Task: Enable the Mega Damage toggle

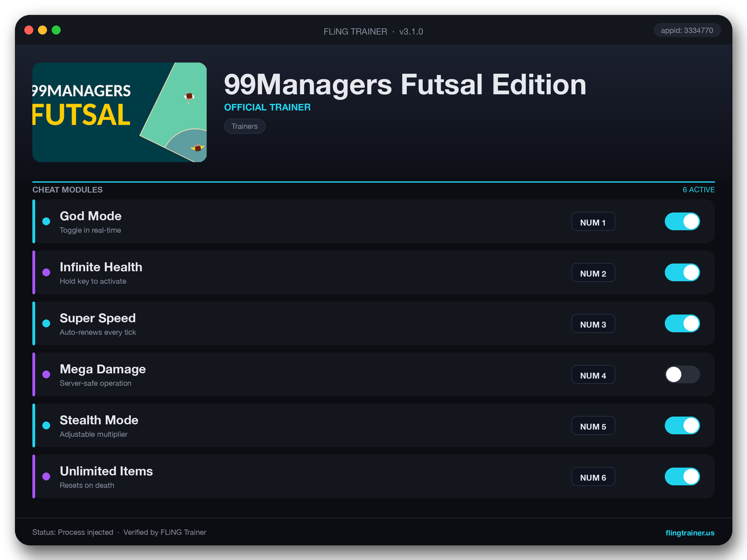Action: click(x=682, y=374)
